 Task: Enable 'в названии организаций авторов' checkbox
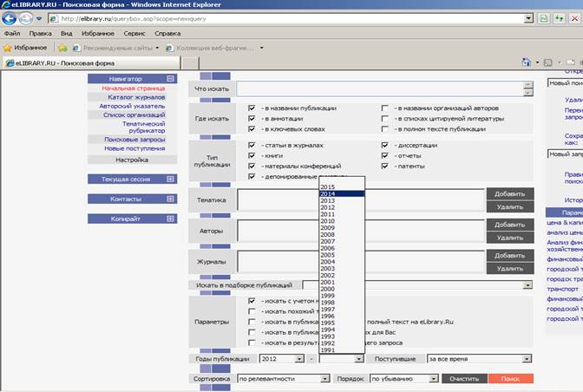(385, 108)
